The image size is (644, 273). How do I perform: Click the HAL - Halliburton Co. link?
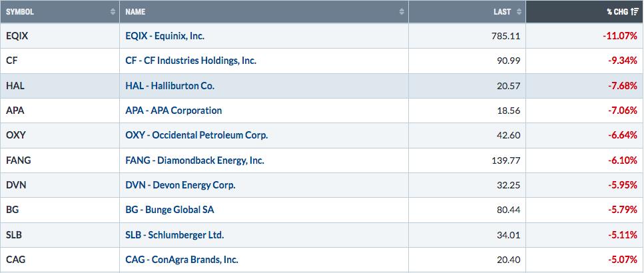click(170, 85)
